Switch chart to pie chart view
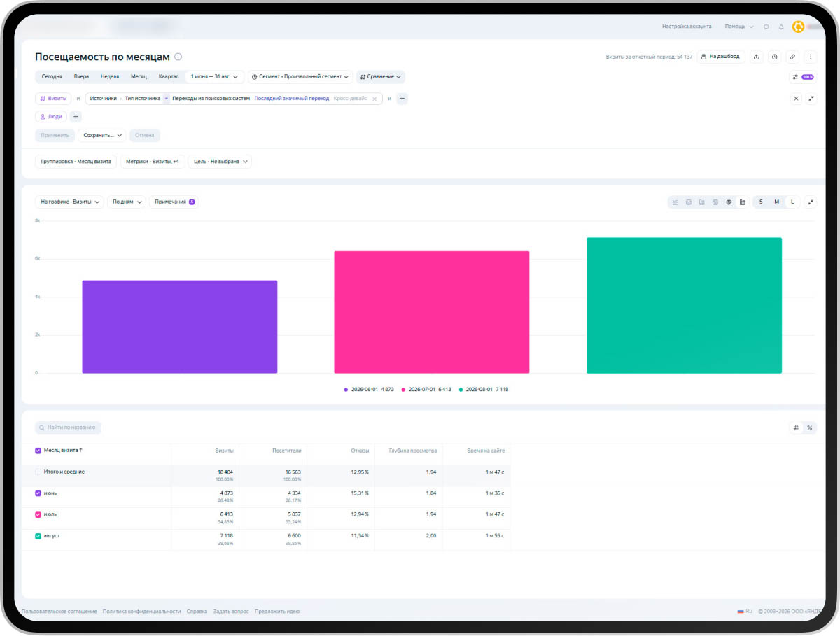 [x=729, y=202]
